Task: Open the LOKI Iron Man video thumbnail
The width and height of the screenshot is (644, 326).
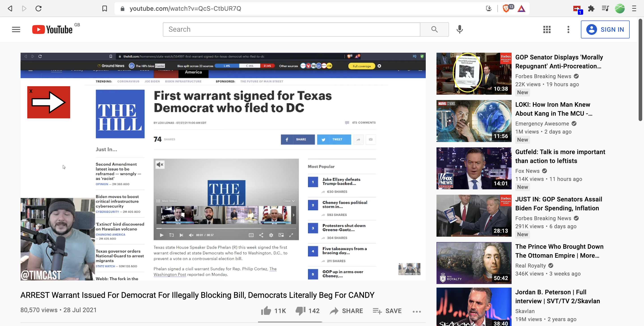Action: pyautogui.click(x=474, y=121)
